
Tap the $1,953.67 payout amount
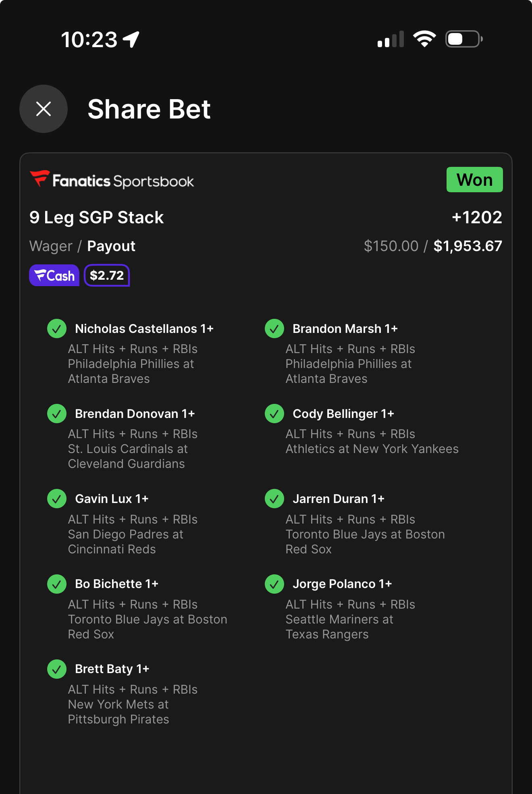coord(468,246)
